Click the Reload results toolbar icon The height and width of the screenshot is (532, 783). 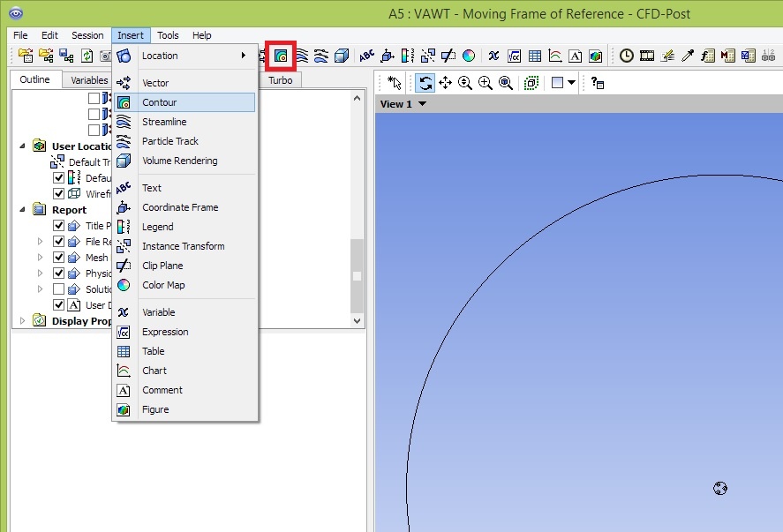point(87,56)
